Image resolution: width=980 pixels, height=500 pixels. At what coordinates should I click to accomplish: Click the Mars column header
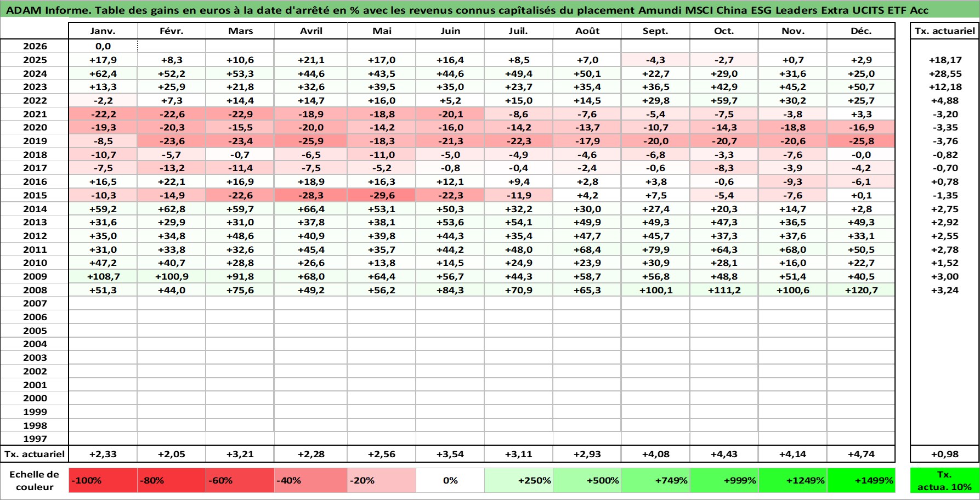coord(240,31)
